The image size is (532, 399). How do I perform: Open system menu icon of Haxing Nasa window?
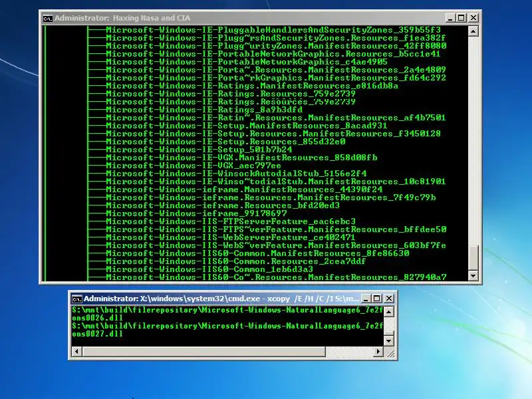tap(47, 19)
